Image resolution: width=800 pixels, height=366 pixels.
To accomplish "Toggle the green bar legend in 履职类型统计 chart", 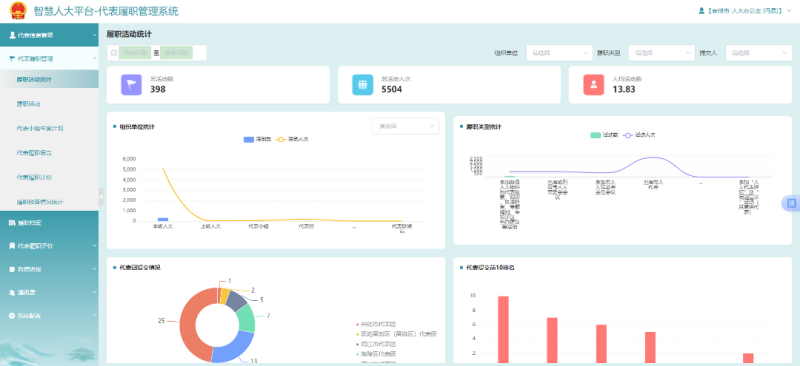I will [595, 135].
